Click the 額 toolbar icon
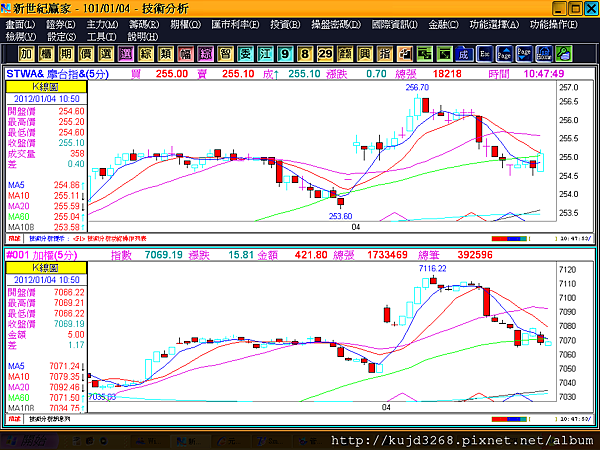The height and width of the screenshot is (450, 600). 345,54
